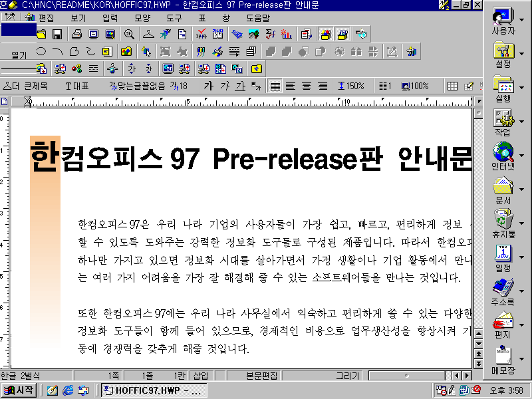The width and height of the screenshot is (532, 399).
Task: Toggle underline 가 formatting
Action: 241,86
